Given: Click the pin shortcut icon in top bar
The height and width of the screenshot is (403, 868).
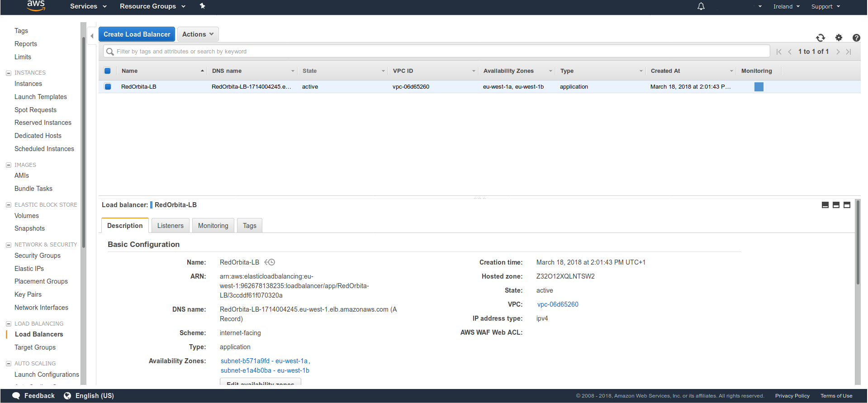Looking at the screenshot, I should click(x=202, y=6).
